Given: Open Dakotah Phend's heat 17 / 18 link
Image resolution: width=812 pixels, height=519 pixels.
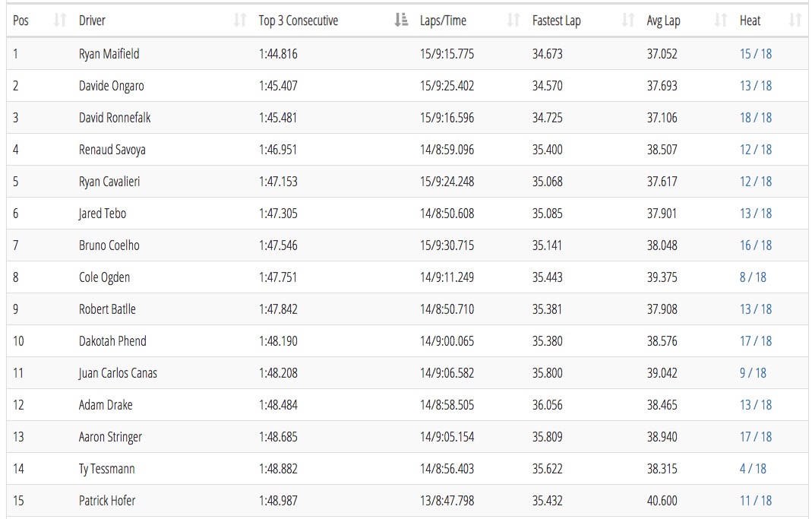Looking at the screenshot, I should click(755, 341).
